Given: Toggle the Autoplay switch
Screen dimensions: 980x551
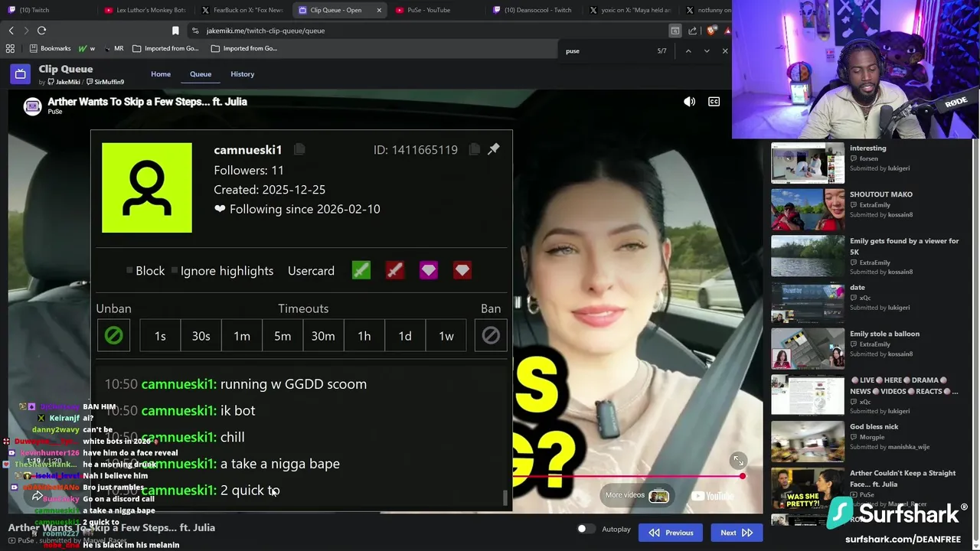Looking at the screenshot, I should click(586, 529).
